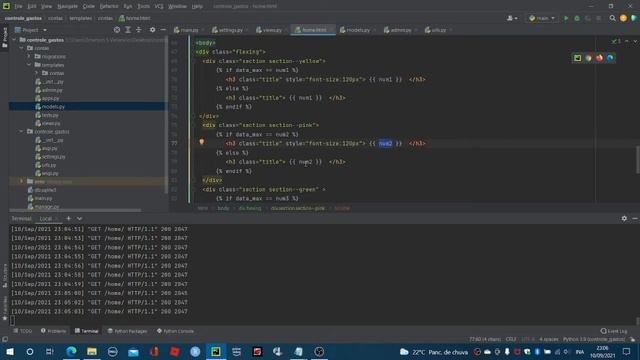This screenshot has height=360, width=640.
Task: Click Expand All icon in Project panel
Action: [x=128, y=30]
